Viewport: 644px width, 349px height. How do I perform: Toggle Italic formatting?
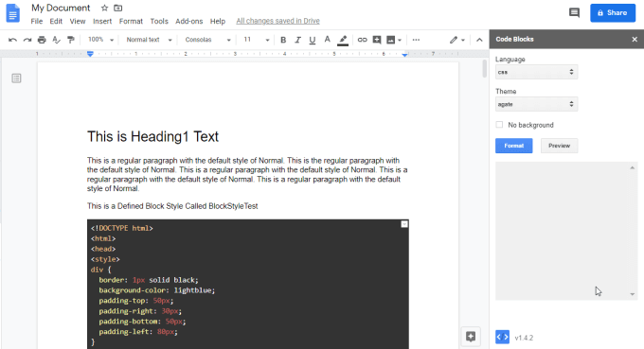[297, 40]
